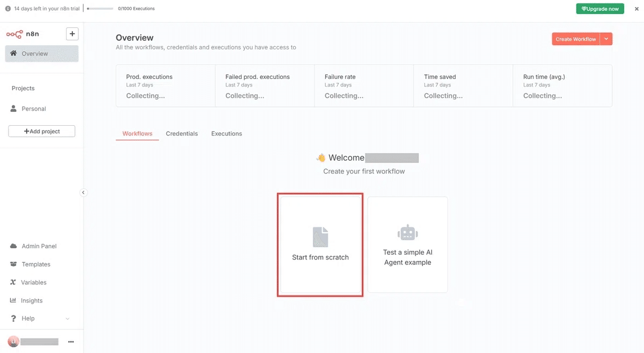Click the executions usage progress bar
644x353 pixels.
click(x=100, y=9)
